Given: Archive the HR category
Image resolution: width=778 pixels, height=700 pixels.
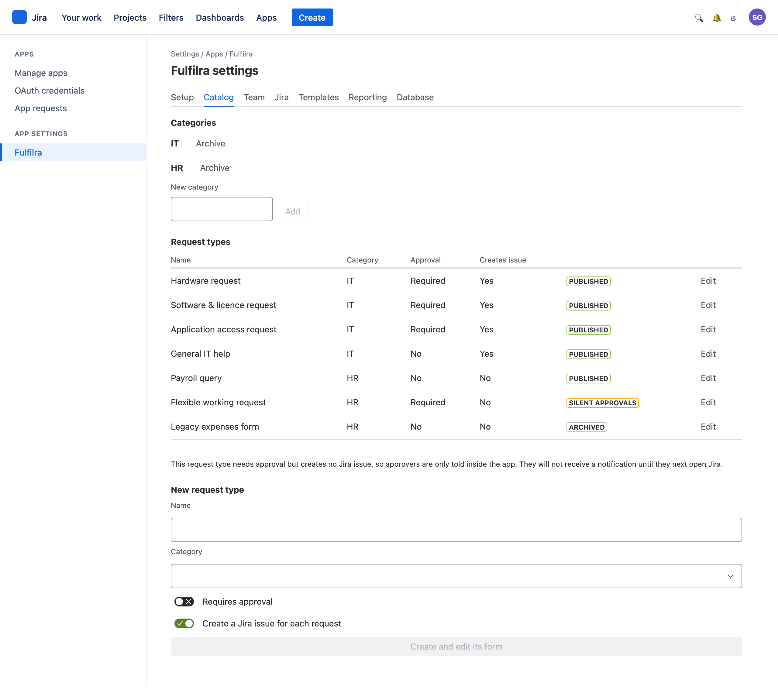Looking at the screenshot, I should 215,168.
